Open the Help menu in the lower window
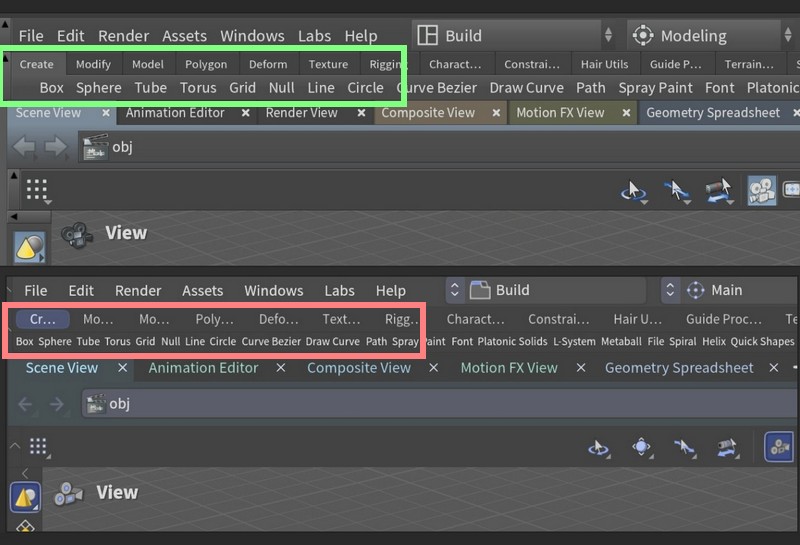Viewport: 800px width, 545px height. [x=391, y=290]
